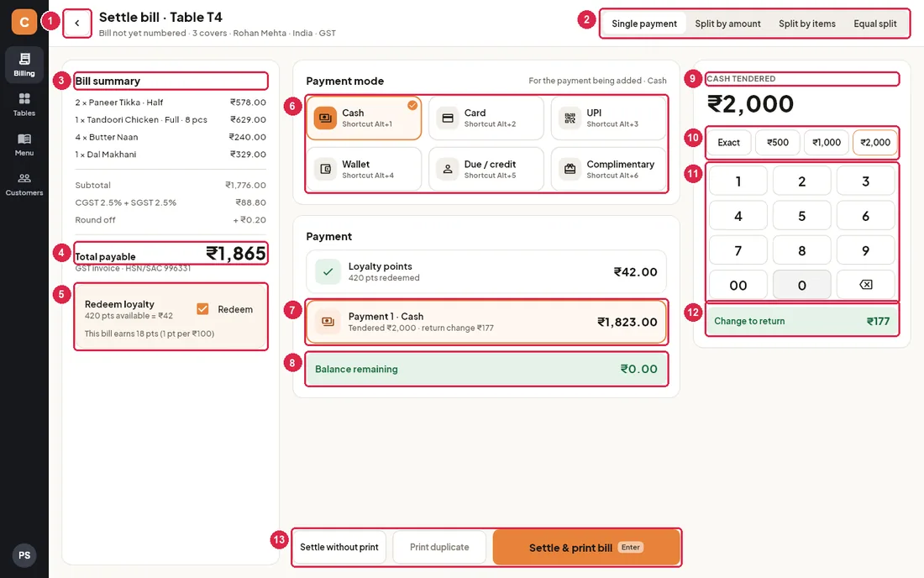Tap keypad digit 7

(738, 251)
